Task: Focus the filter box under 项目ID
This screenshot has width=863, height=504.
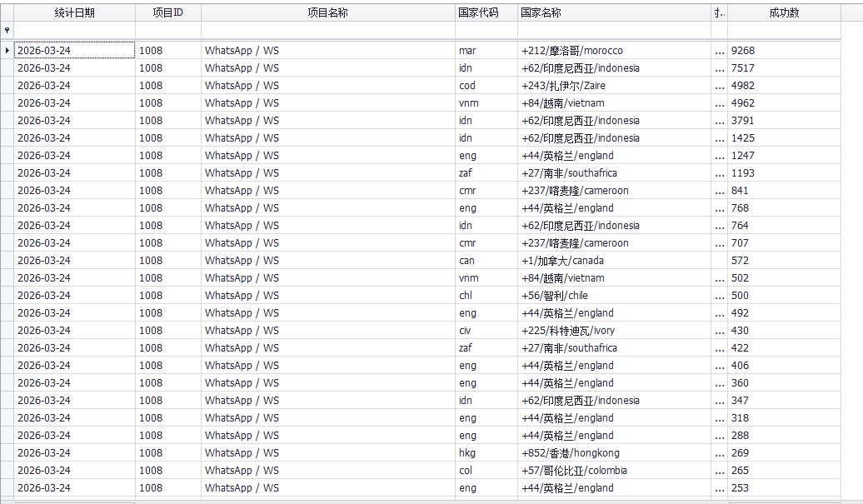Action: pos(168,30)
